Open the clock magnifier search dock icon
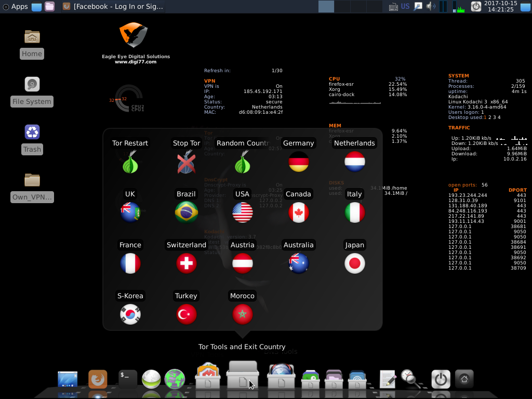 pos(410,379)
